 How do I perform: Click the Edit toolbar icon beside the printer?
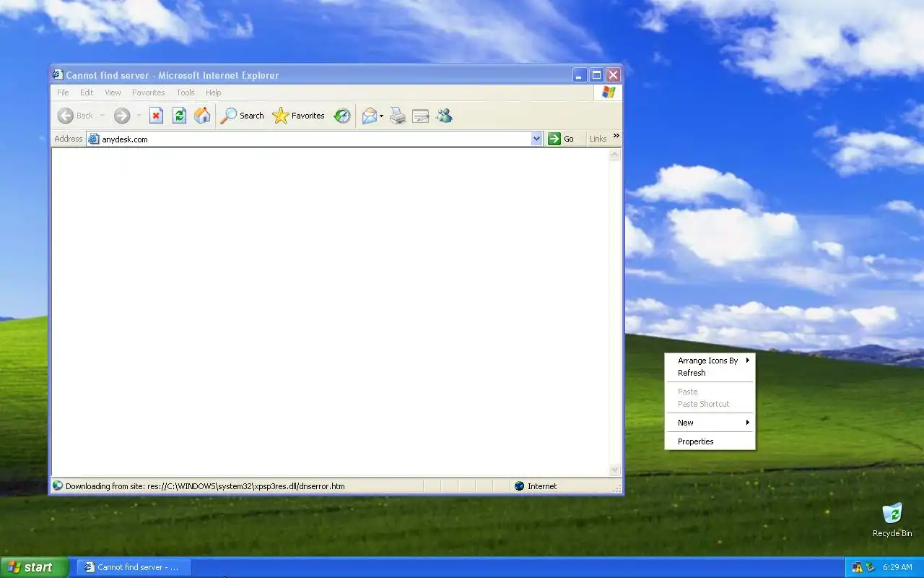[x=421, y=116]
